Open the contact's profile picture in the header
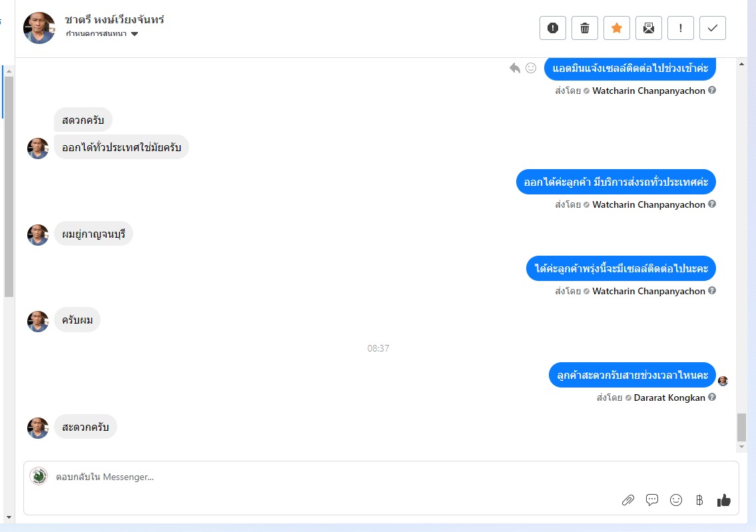756x532 pixels. click(x=39, y=28)
